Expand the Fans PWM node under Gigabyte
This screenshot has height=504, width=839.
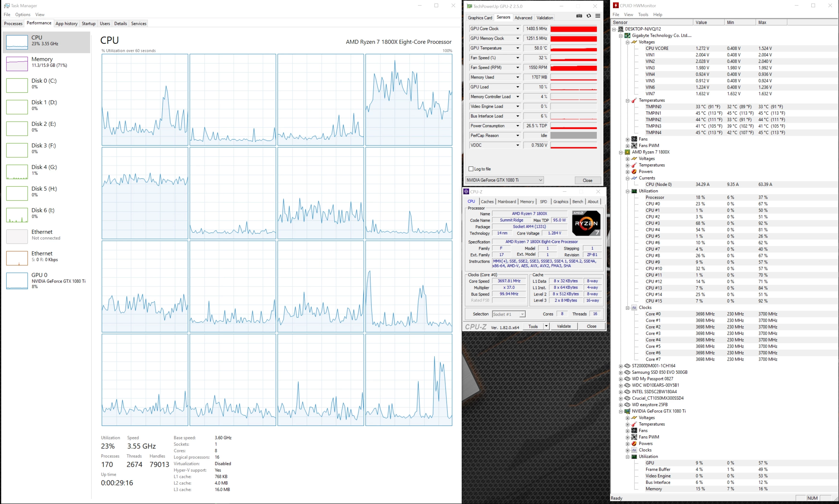tap(628, 146)
